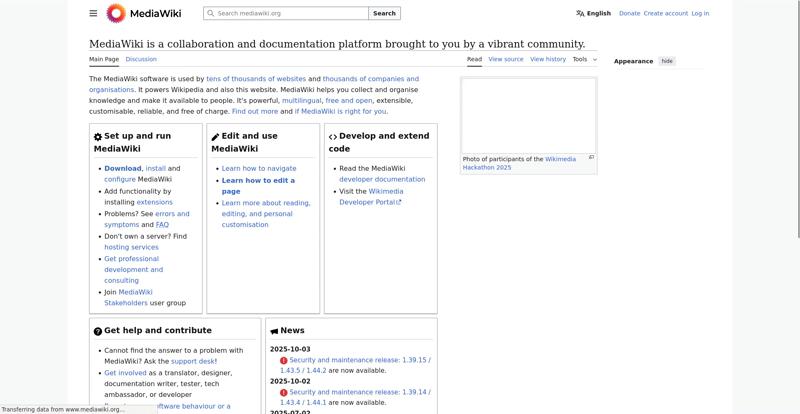
Task: Click the gear icon beside Set up and run
Action: tap(98, 137)
